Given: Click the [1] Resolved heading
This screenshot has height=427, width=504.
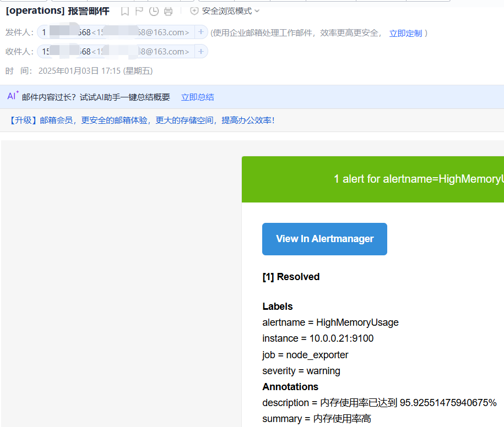Looking at the screenshot, I should pyautogui.click(x=291, y=277).
